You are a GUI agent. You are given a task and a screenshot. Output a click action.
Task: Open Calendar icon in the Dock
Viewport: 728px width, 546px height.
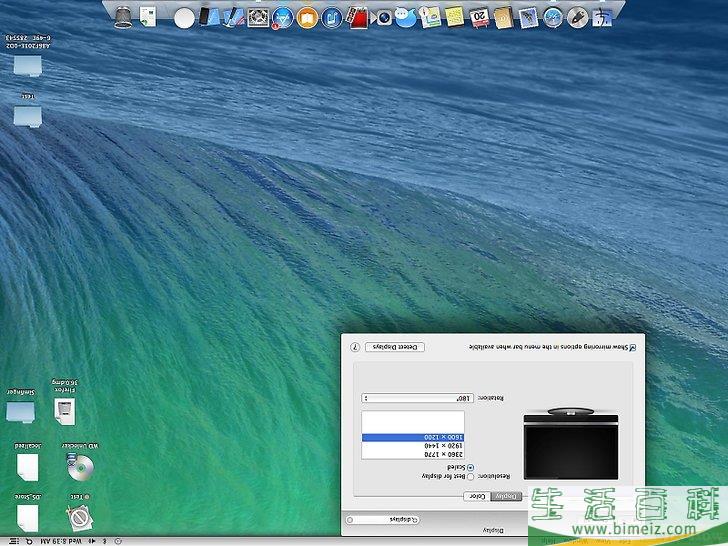pos(479,19)
